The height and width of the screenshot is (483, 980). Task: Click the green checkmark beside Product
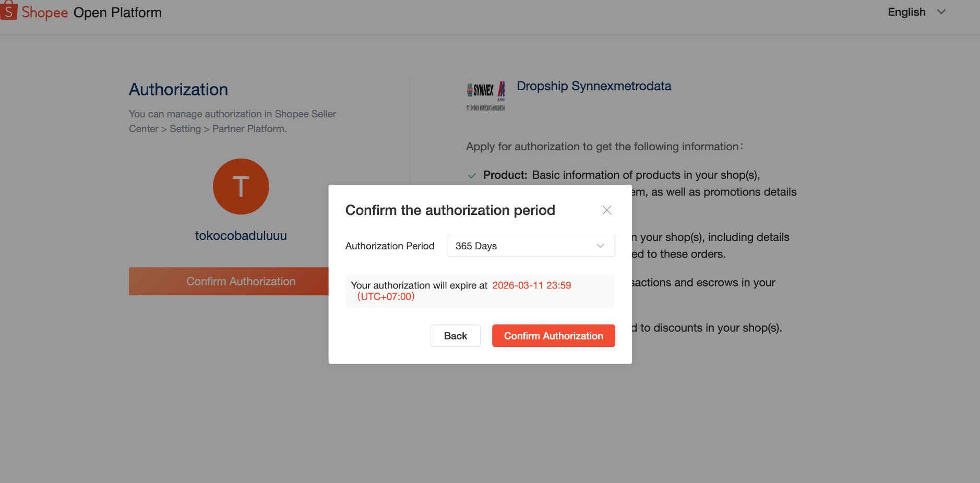472,176
